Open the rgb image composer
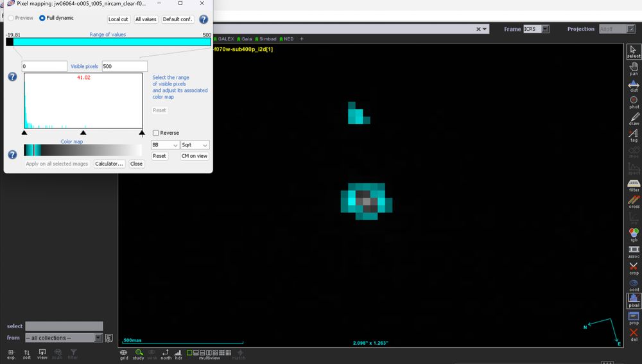642x364 pixels. 634,234
